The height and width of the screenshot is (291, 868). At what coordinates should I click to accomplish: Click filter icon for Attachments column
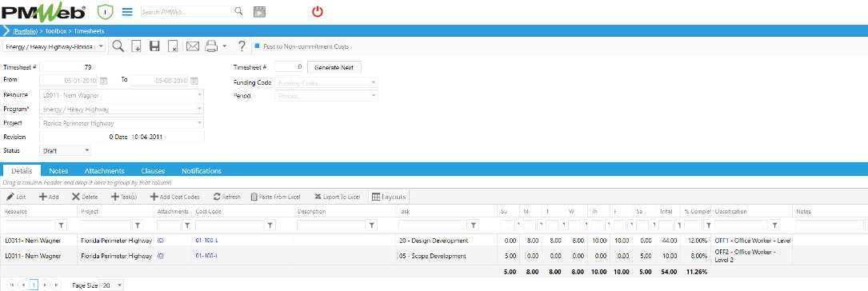tap(187, 225)
